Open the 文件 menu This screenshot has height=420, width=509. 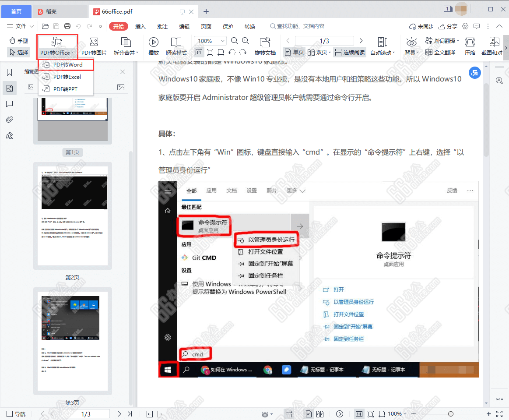(x=20, y=26)
